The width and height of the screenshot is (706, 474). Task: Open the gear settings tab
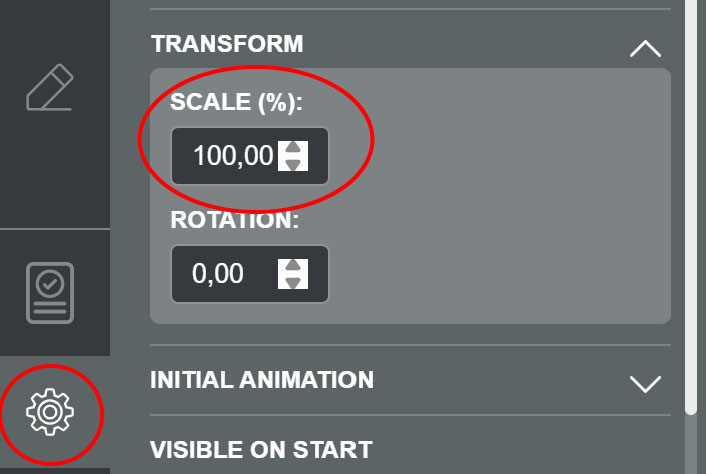click(51, 411)
